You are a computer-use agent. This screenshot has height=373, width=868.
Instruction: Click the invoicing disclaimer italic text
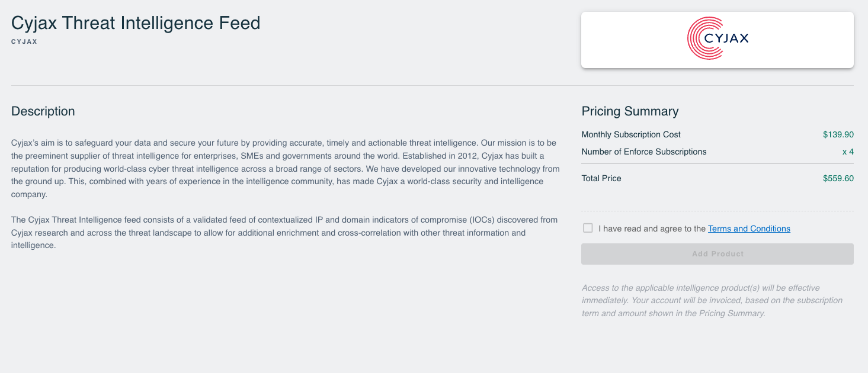712,301
